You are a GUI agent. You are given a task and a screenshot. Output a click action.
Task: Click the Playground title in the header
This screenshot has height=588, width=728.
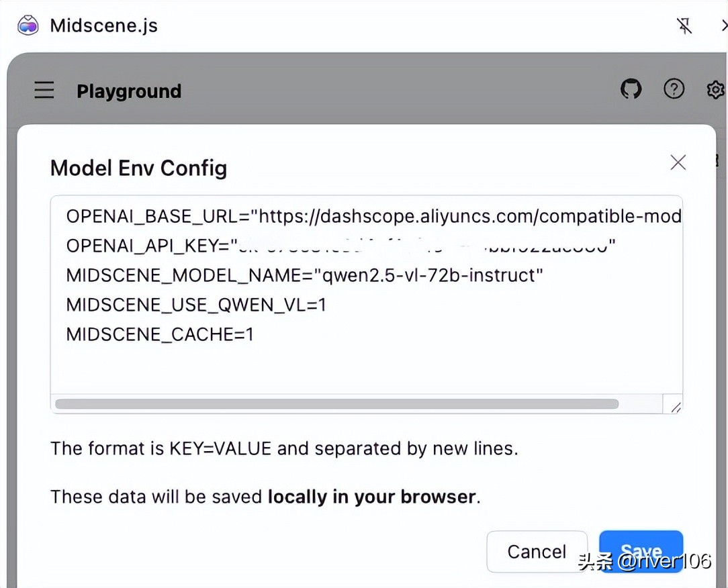click(x=129, y=91)
